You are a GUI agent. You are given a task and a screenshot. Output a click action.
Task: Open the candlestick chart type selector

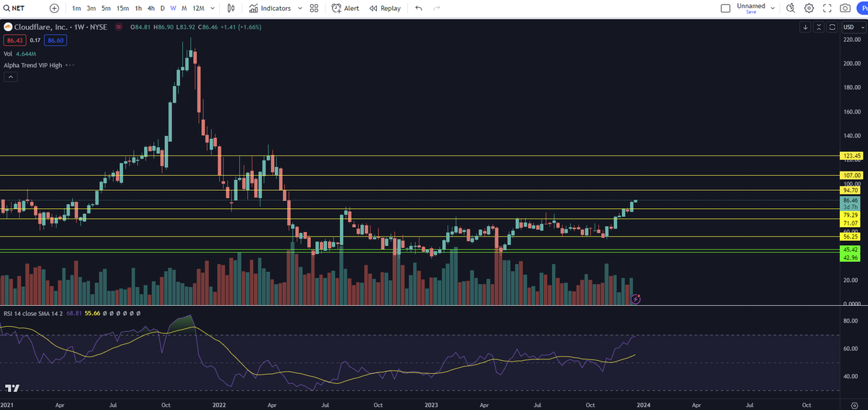click(231, 8)
